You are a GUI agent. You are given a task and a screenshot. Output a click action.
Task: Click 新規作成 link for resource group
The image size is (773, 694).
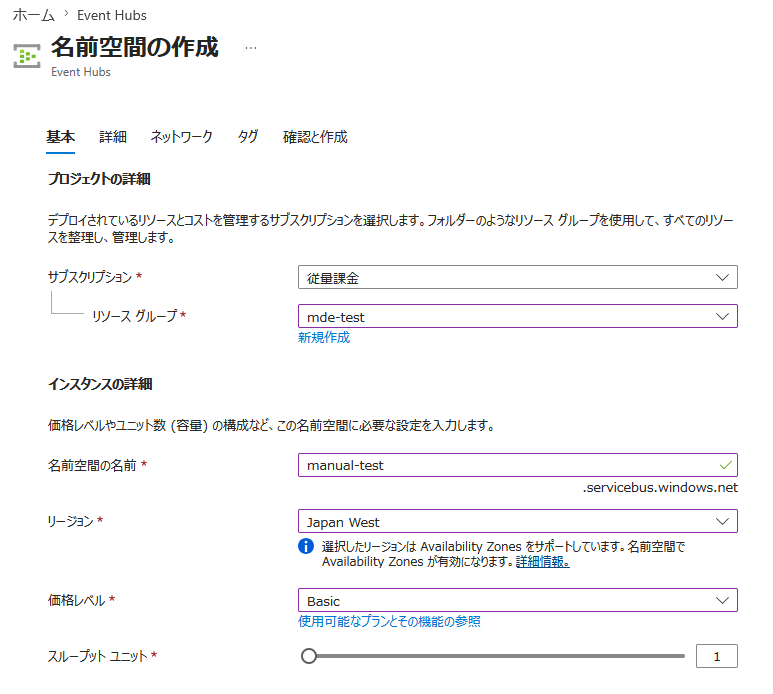[x=324, y=338]
